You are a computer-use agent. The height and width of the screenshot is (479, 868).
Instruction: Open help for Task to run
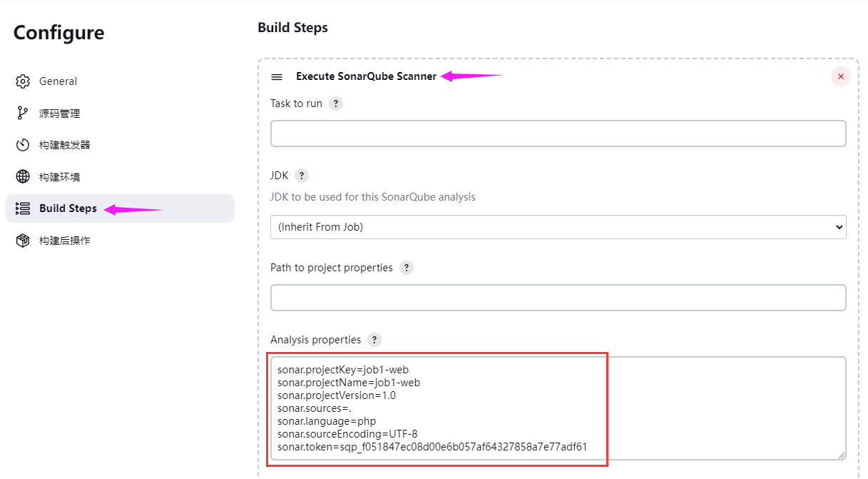[x=336, y=104]
